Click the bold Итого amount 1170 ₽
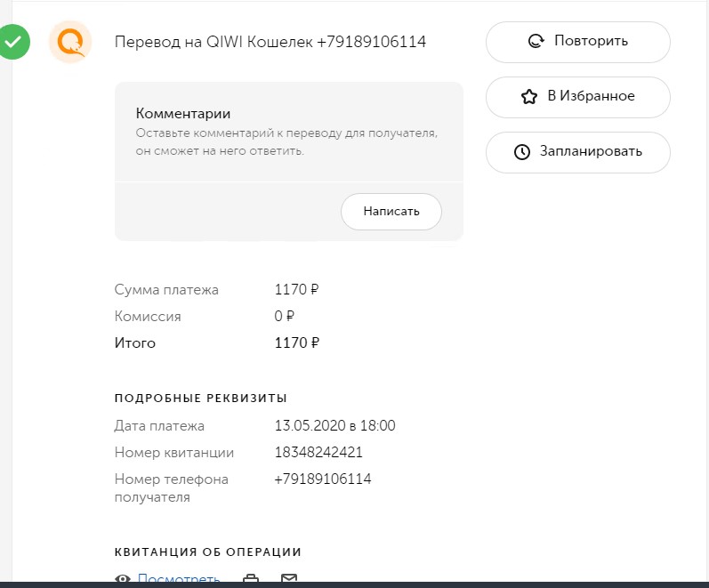The height and width of the screenshot is (588, 709). point(297,342)
